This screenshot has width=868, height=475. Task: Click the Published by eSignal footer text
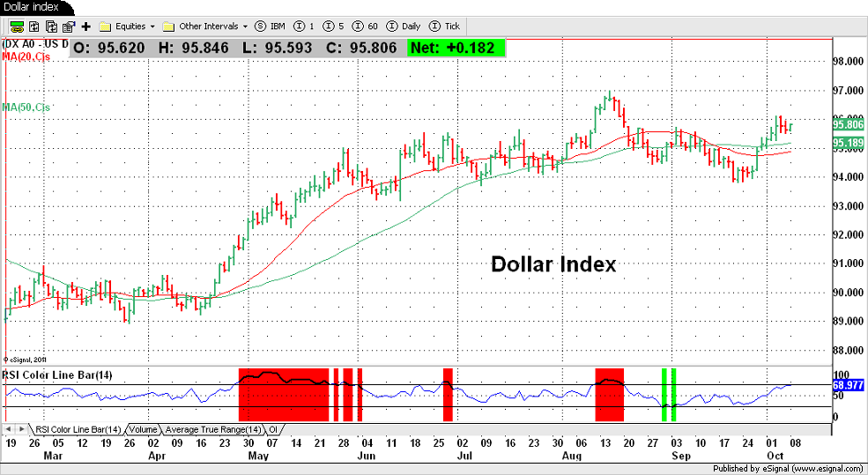pyautogui.click(x=789, y=469)
